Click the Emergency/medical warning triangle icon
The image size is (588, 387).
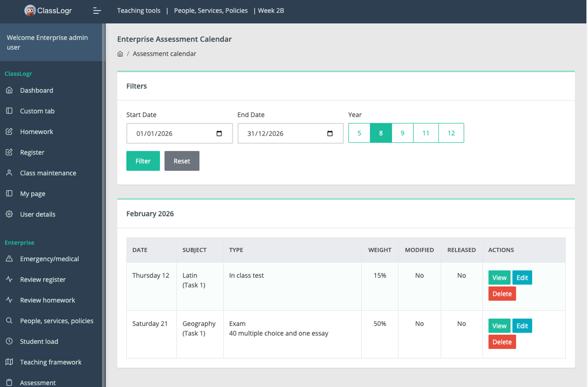coord(9,259)
